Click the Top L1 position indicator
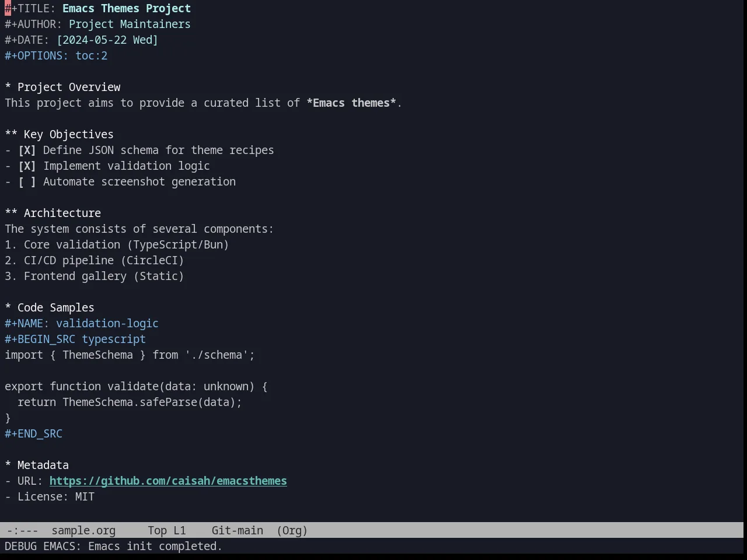Viewport: 747px width, 560px height. tap(167, 530)
